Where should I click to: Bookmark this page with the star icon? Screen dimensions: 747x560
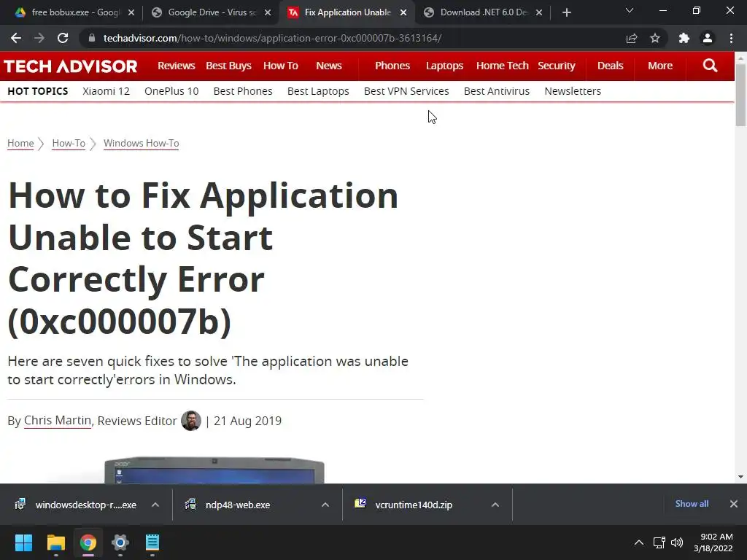[655, 38]
